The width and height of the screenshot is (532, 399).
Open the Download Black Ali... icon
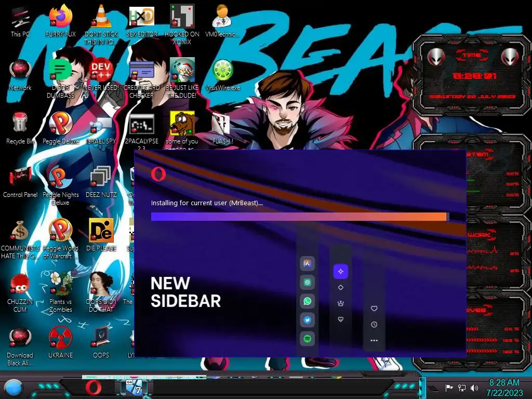pyautogui.click(x=20, y=346)
